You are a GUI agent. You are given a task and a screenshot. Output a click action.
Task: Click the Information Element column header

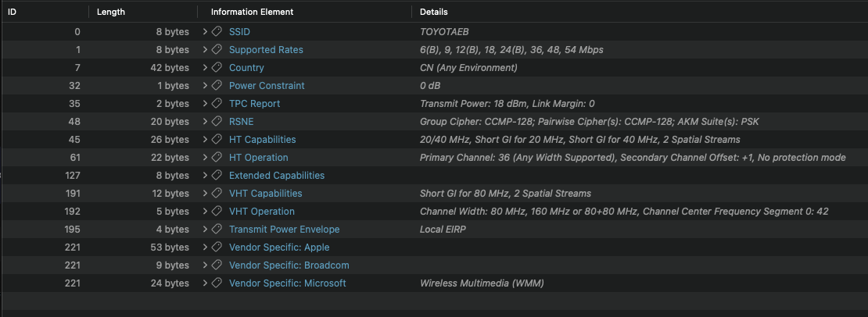click(x=252, y=12)
